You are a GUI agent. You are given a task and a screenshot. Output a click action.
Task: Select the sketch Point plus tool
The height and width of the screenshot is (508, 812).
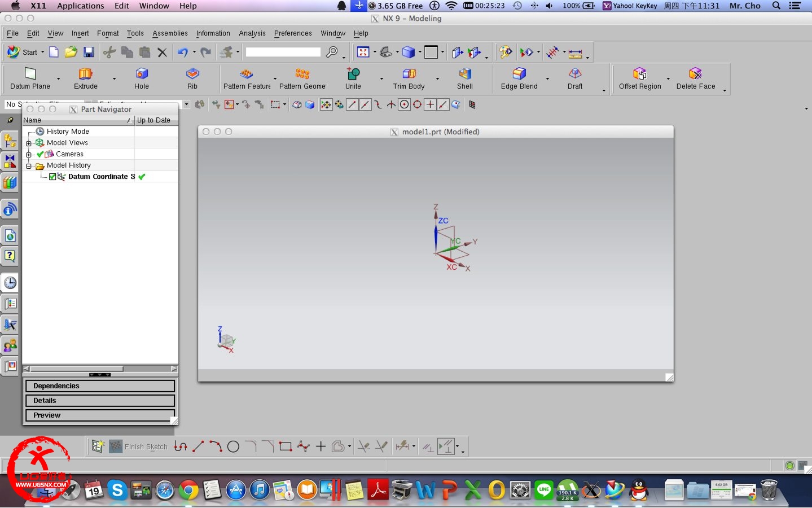click(x=321, y=446)
